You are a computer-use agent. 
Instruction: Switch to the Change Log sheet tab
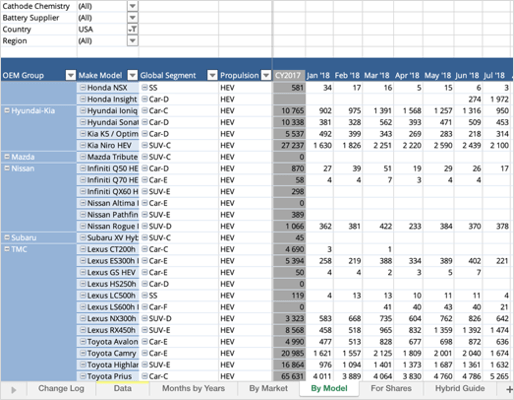tap(61, 388)
